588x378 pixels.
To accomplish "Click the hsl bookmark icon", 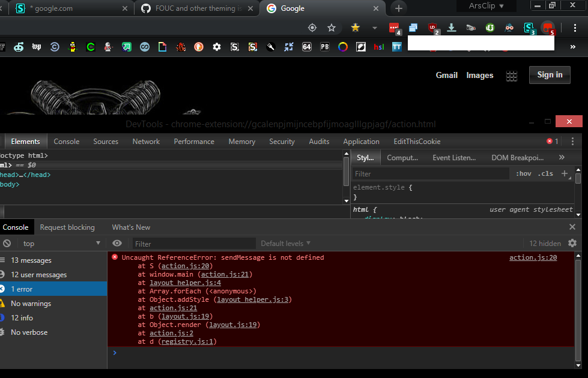I will pos(379,47).
